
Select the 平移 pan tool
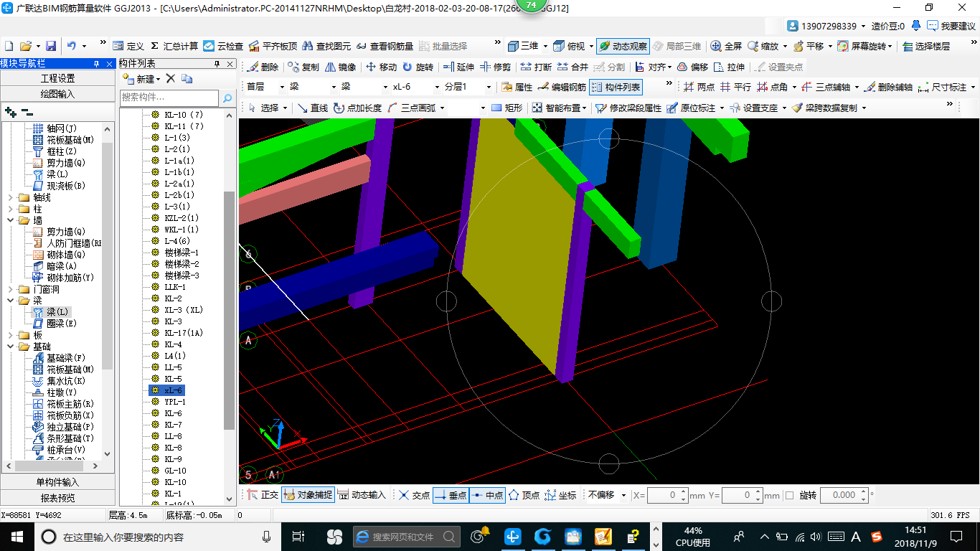pos(809,46)
